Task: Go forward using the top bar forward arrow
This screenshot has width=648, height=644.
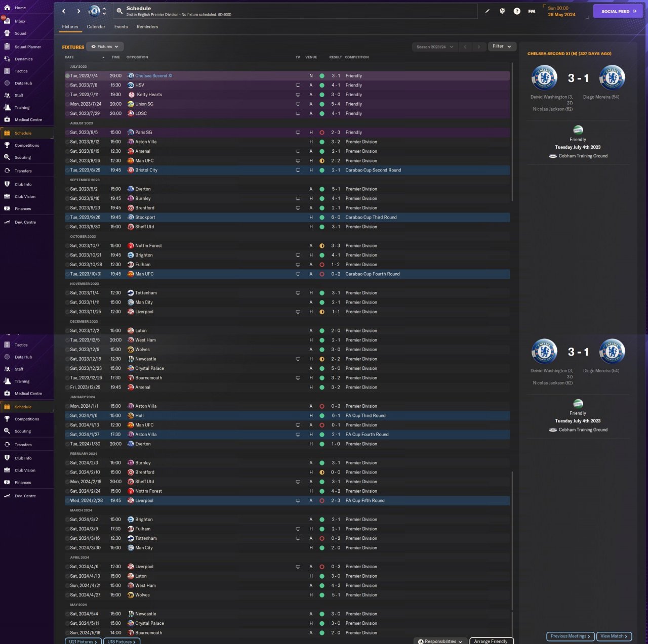Action: 78,11
